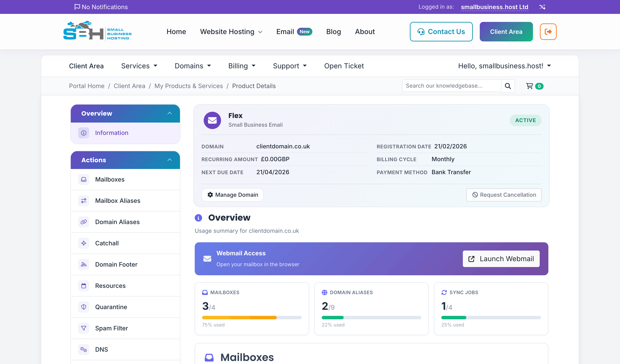Click the orange logout icon button
The height and width of the screenshot is (364, 620).
(548, 32)
